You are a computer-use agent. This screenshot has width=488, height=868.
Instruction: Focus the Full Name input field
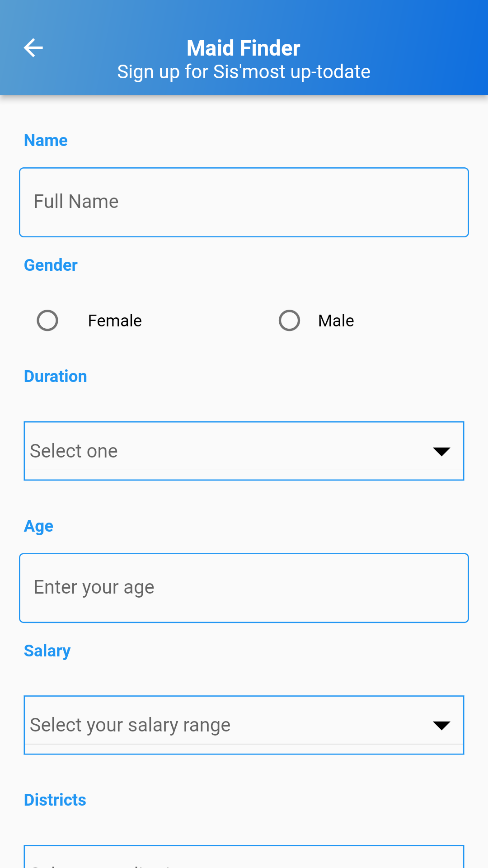click(244, 202)
